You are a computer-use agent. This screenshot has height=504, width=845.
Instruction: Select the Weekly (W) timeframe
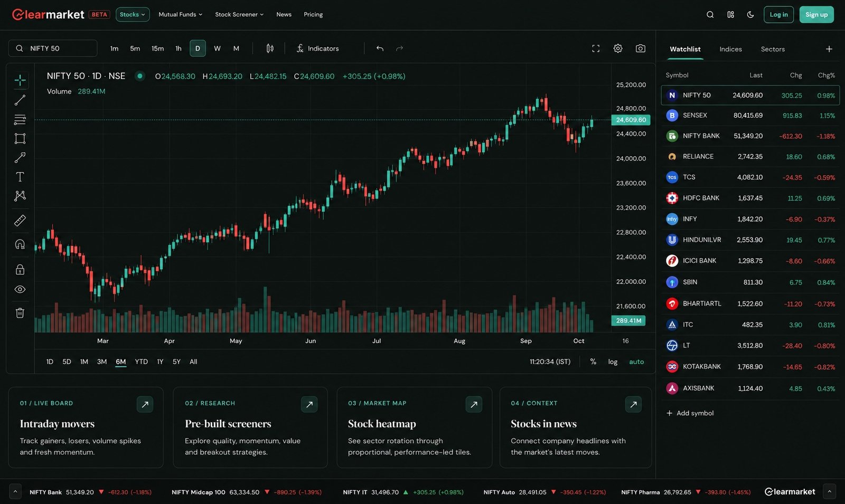coord(217,49)
